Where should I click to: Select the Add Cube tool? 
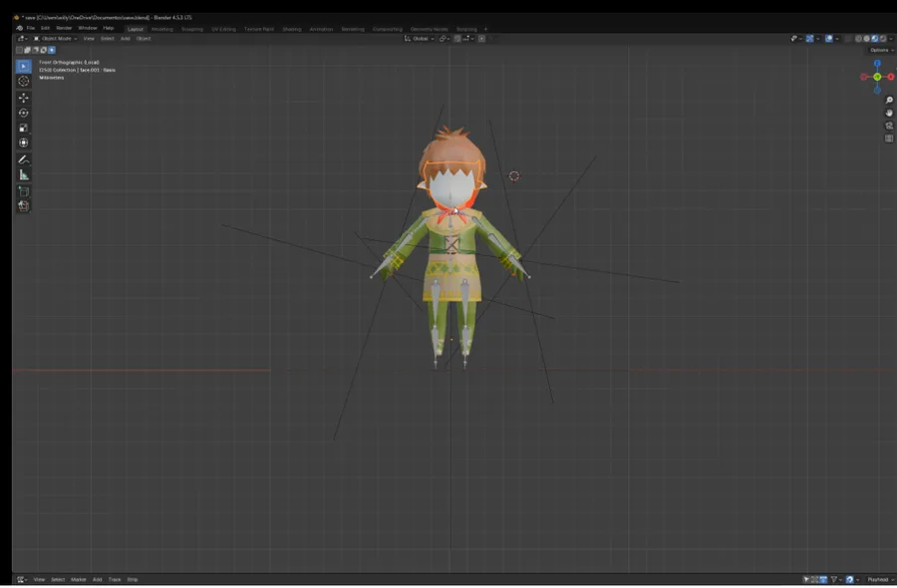click(24, 191)
